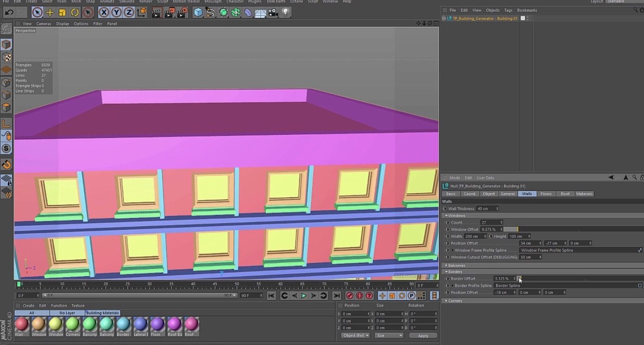Activate the Move tool
The image size is (644, 345).
click(x=50, y=12)
